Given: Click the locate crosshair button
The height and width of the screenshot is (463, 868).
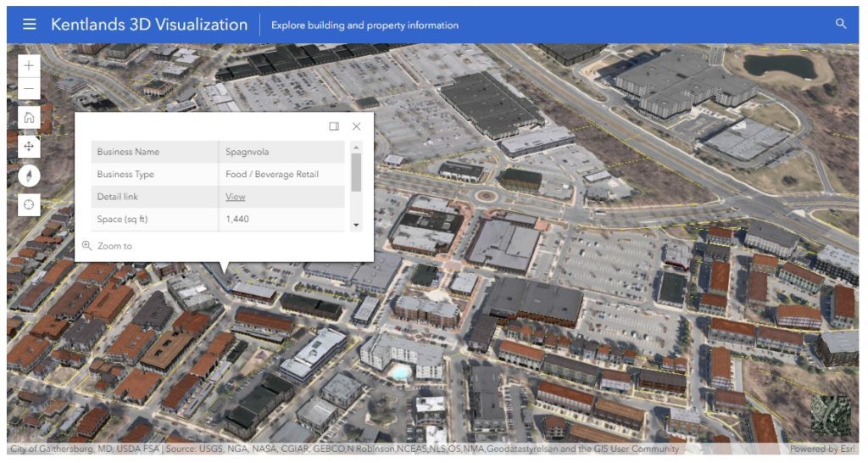Looking at the screenshot, I should [x=29, y=205].
